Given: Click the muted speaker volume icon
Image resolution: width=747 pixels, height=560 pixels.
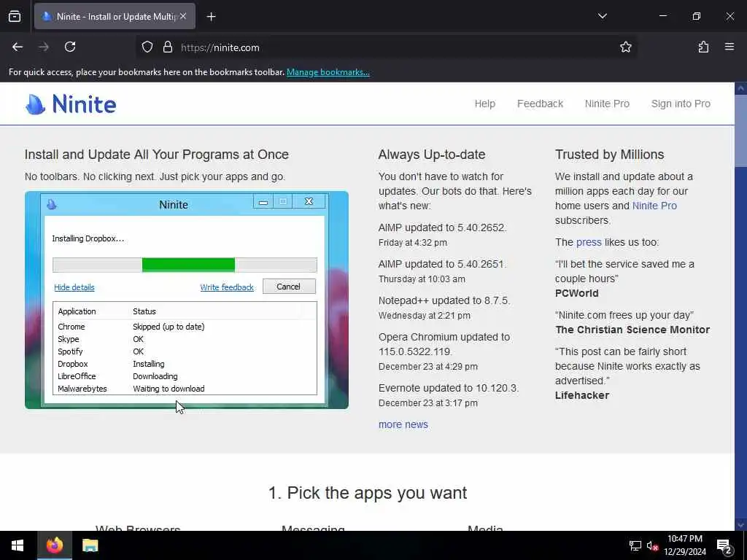Looking at the screenshot, I should pos(652,545).
